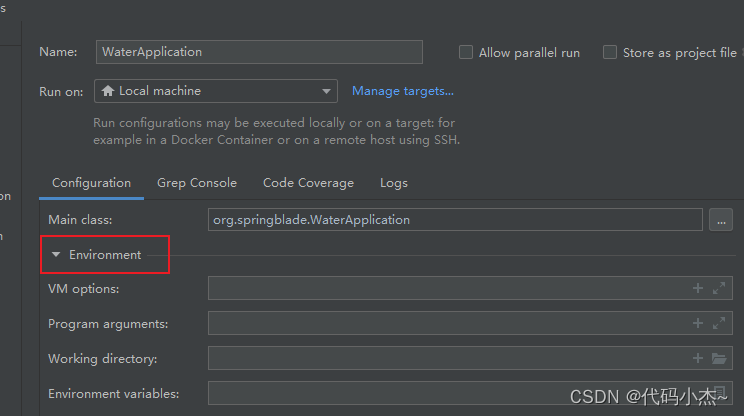
Task: Click the Name field containing WaterApplication
Action: 259,52
